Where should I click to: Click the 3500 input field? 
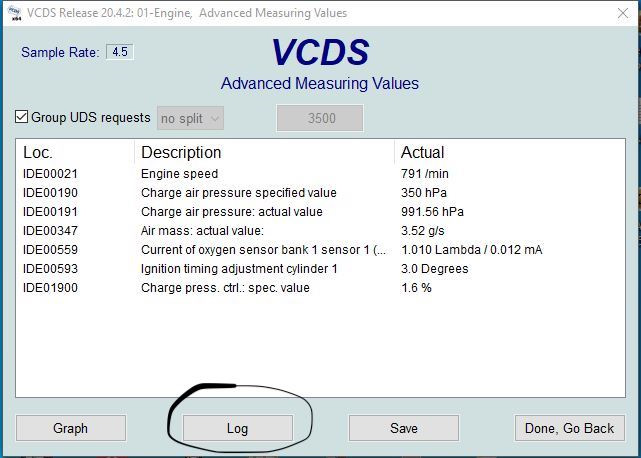(x=320, y=118)
